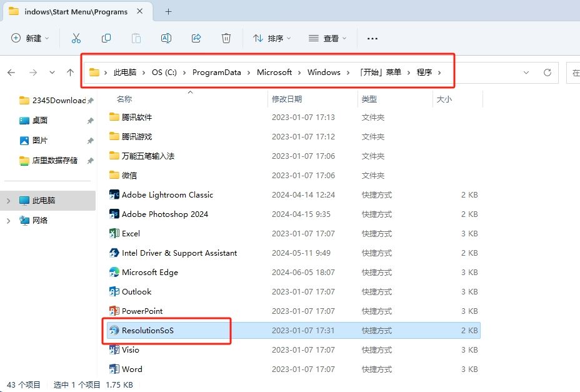
Task: Select the 腾讯游戏 folder row
Action: (294, 136)
